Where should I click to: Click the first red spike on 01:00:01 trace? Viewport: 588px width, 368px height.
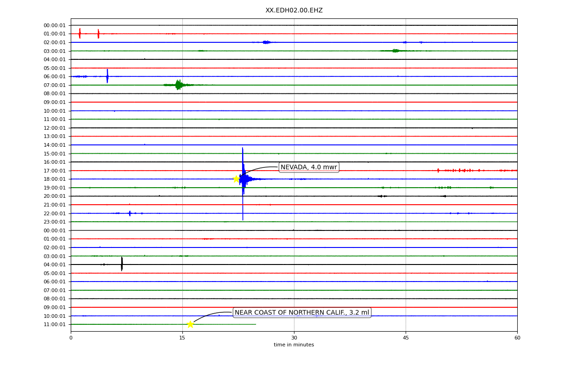[79, 33]
